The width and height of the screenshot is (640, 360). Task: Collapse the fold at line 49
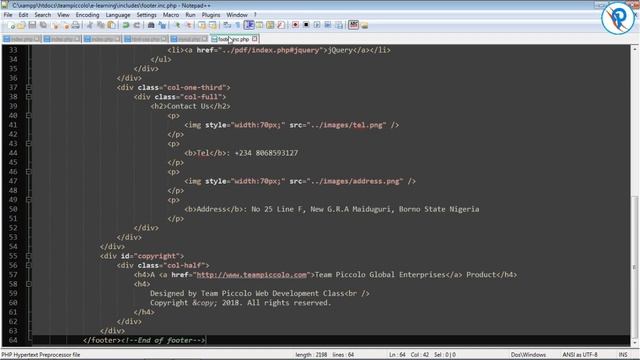click(28, 200)
